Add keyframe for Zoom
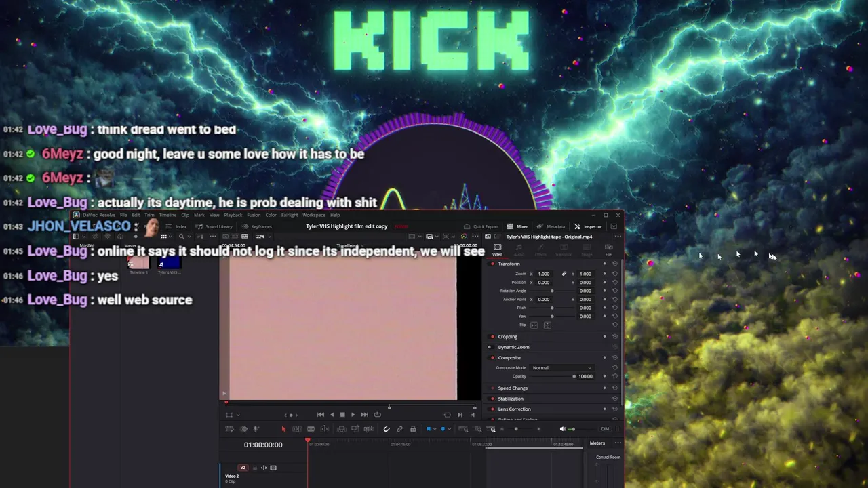 [x=606, y=274]
